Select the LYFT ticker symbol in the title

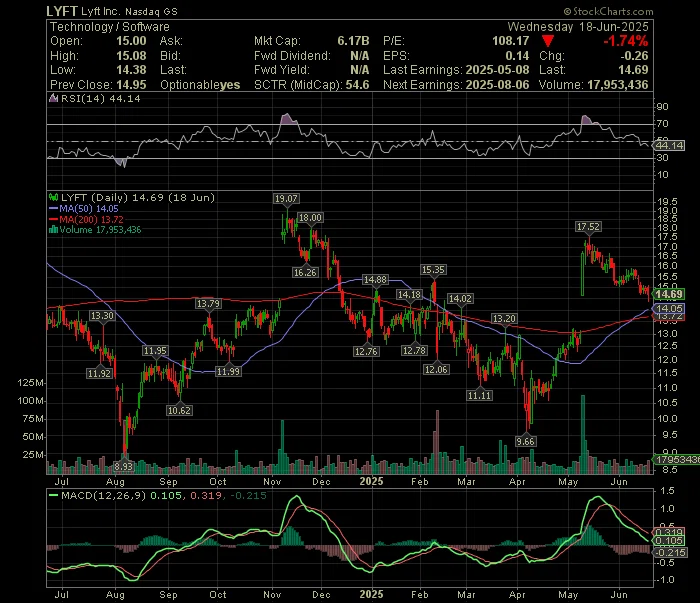[x=62, y=11]
